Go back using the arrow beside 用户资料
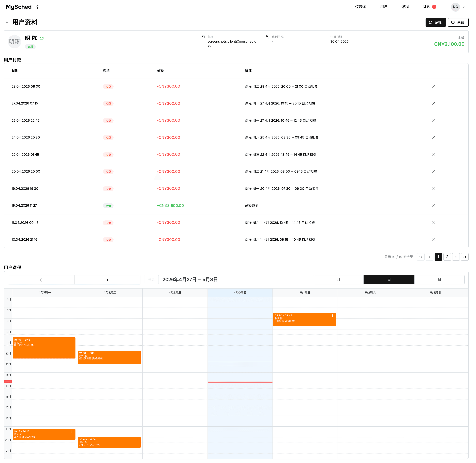Screen dimensions: 476x463 pos(7,22)
